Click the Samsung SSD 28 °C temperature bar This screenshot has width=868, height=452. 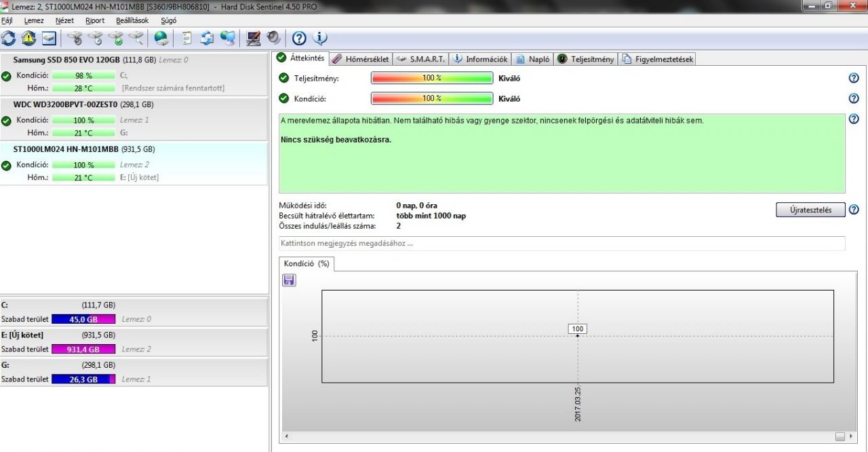click(83, 88)
